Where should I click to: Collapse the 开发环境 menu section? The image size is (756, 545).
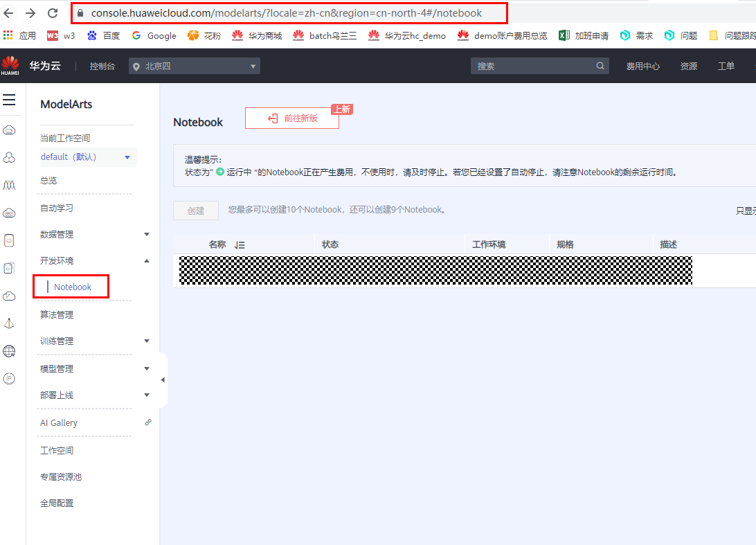click(147, 261)
